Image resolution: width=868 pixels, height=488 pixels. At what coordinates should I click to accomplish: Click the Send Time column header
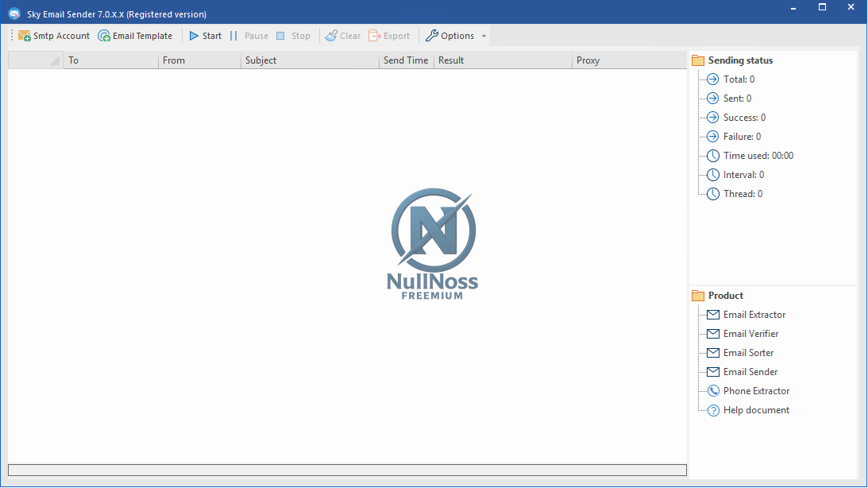tap(406, 60)
